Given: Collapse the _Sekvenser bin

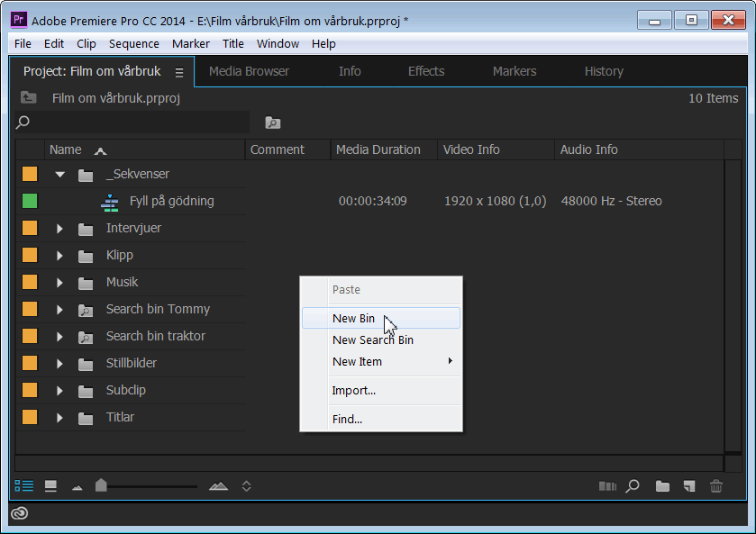Looking at the screenshot, I should tap(60, 175).
